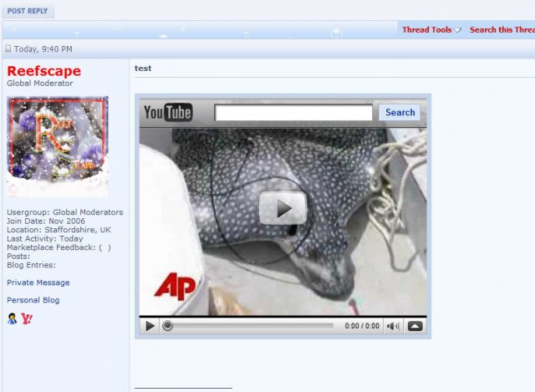Click the YouTube Search button

coord(400,112)
